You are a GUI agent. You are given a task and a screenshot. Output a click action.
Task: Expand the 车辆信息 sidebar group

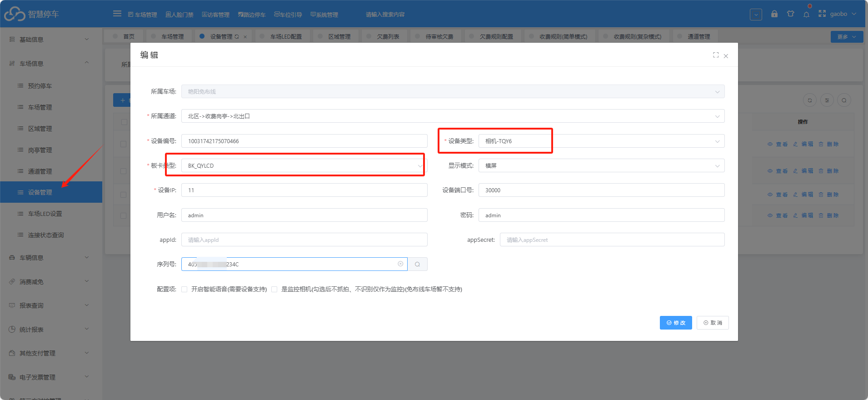(x=51, y=258)
